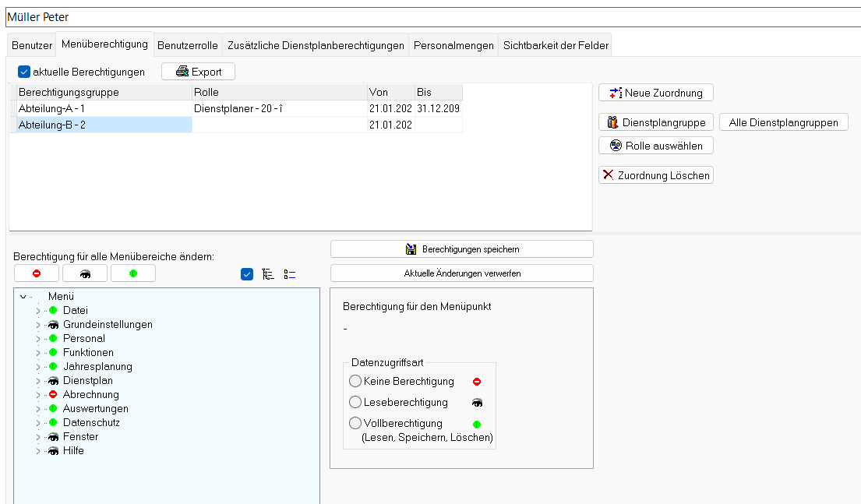
Task: Toggle the blue checkbox beside the tree view icons
Action: click(247, 273)
